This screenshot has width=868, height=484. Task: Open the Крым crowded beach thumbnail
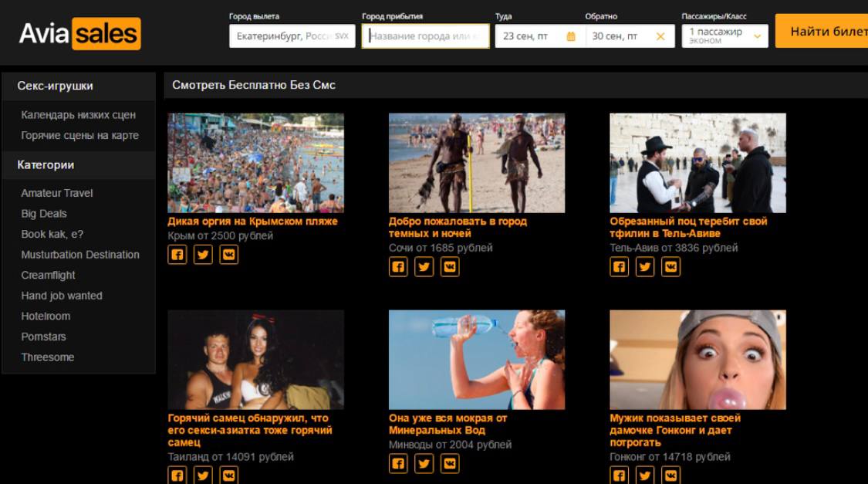pyautogui.click(x=255, y=163)
